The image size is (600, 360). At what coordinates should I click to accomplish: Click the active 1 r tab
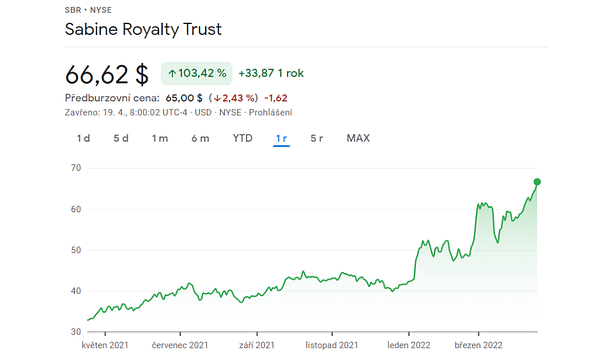281,138
